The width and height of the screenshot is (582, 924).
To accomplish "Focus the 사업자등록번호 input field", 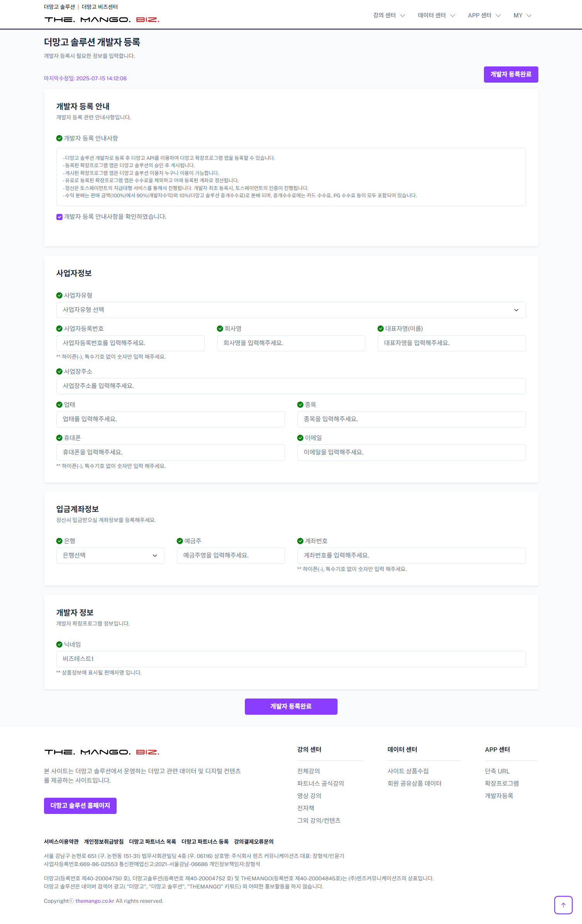I will [x=130, y=343].
